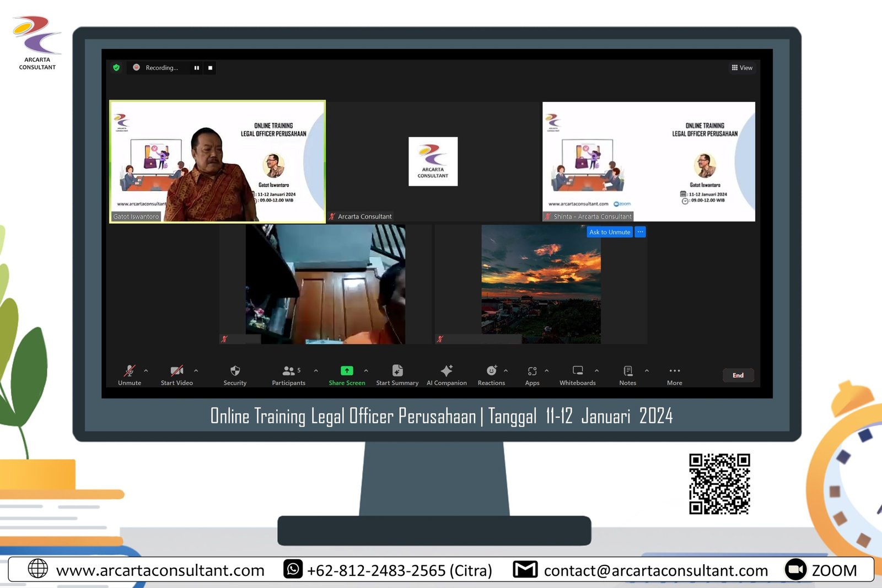Open the Security shield icon
The image size is (882, 588).
coord(235,371)
